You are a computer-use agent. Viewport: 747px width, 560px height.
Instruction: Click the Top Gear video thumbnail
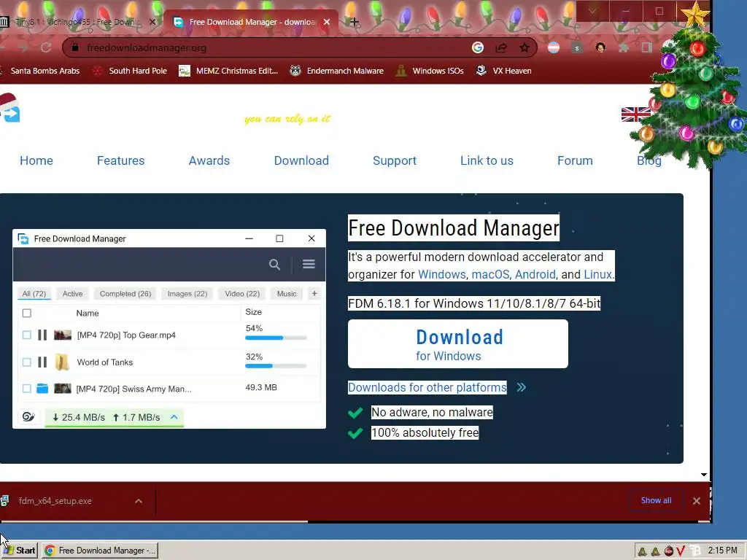pos(63,335)
